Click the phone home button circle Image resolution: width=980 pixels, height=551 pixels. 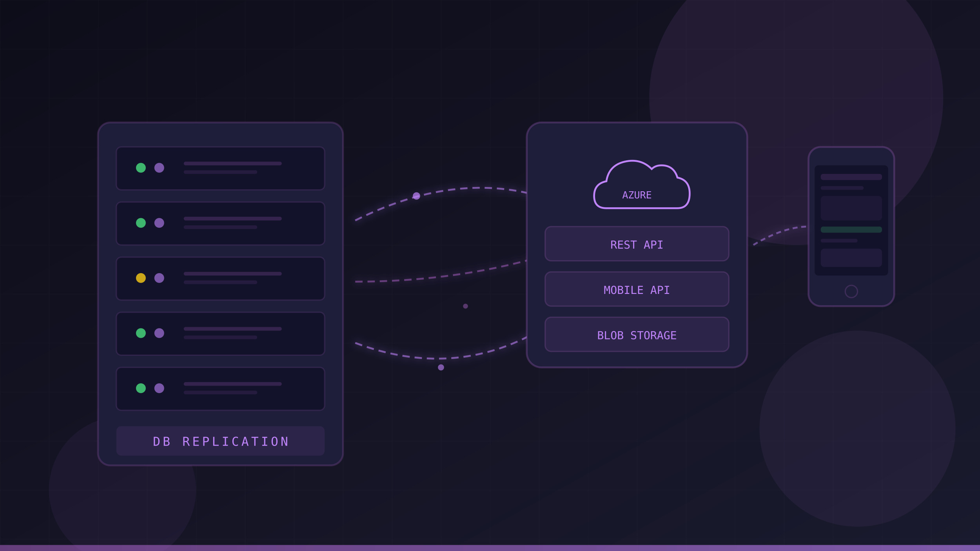[851, 291]
